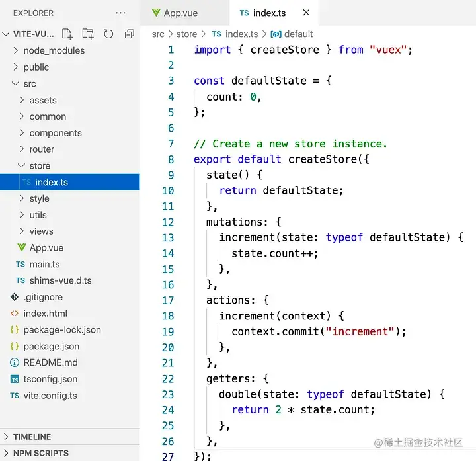Click the New Folder icon in Explorer
The width and height of the screenshot is (476, 461).
coord(88,34)
